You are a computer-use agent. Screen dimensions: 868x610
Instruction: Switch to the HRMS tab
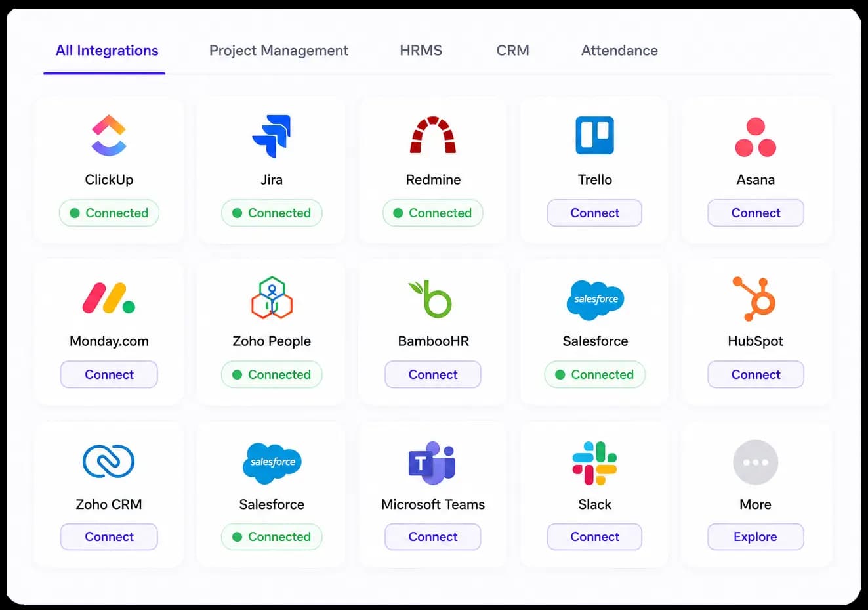tap(421, 51)
